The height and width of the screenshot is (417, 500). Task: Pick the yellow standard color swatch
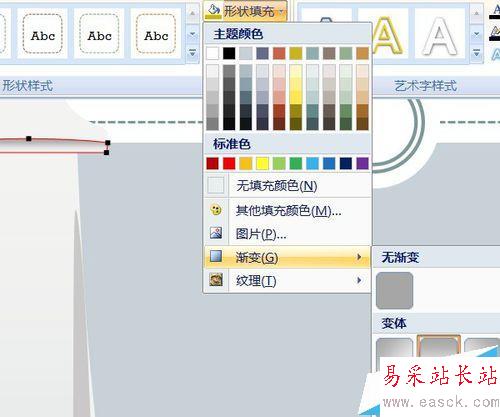[262, 163]
